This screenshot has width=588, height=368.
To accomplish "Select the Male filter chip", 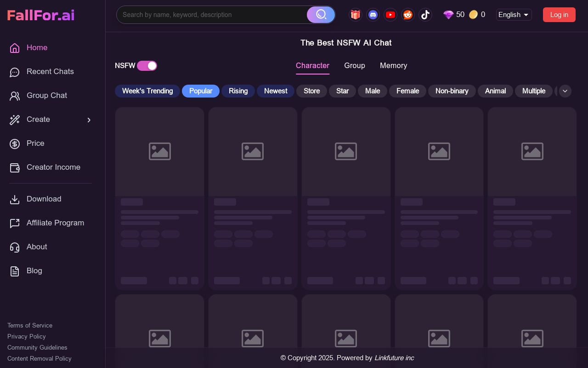I will [x=373, y=91].
